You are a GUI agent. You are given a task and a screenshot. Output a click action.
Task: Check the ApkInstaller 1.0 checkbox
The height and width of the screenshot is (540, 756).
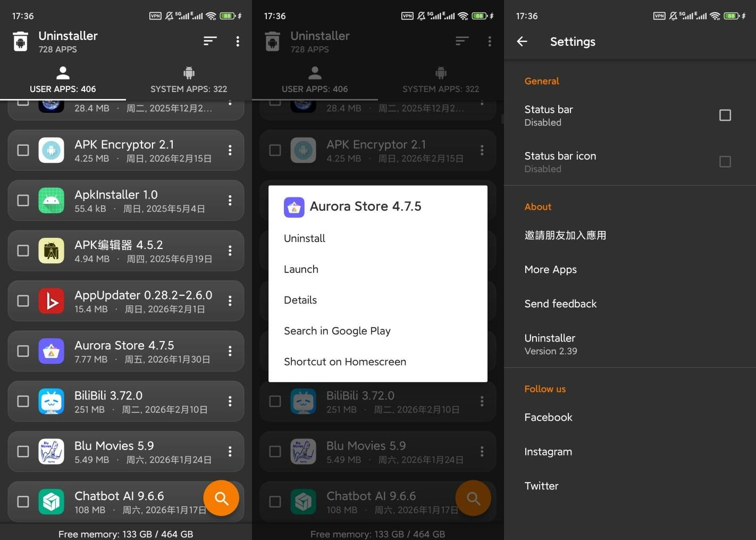[23, 201]
